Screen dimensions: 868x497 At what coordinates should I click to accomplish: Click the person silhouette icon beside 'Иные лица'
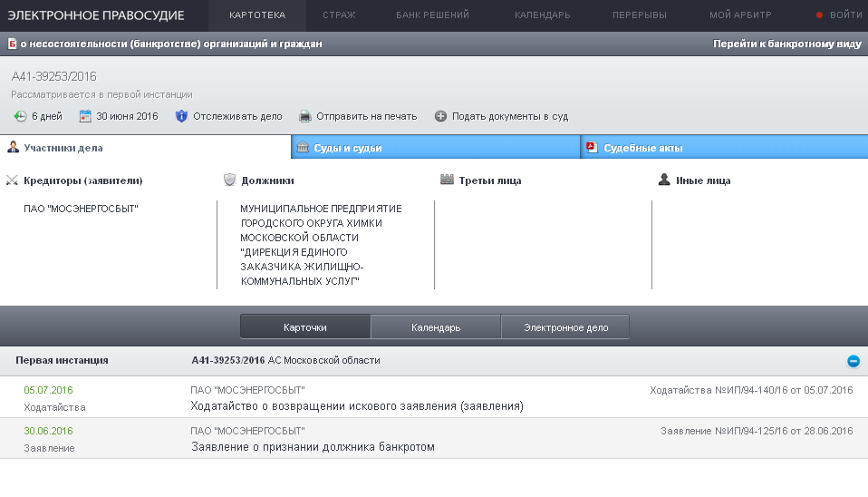click(x=664, y=180)
